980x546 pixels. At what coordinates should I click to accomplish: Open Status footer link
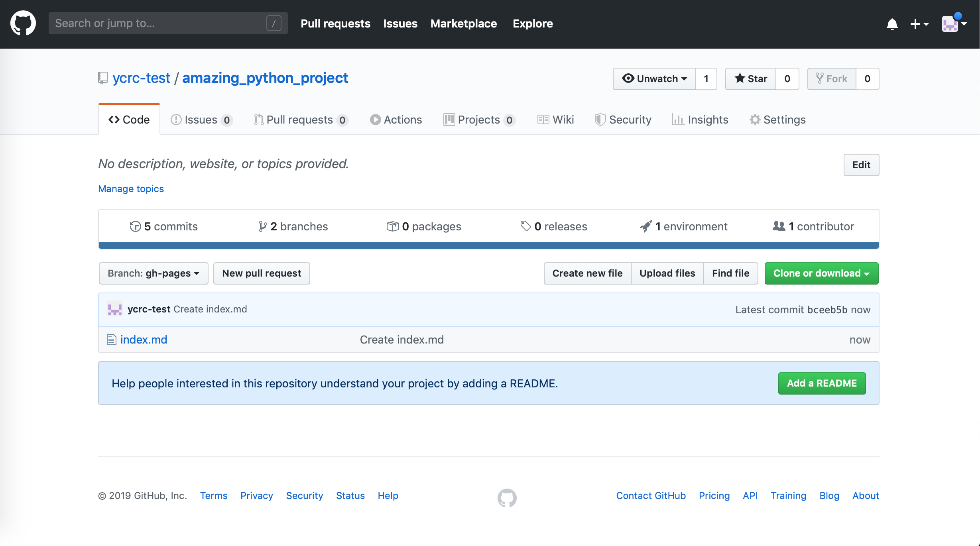(350, 496)
